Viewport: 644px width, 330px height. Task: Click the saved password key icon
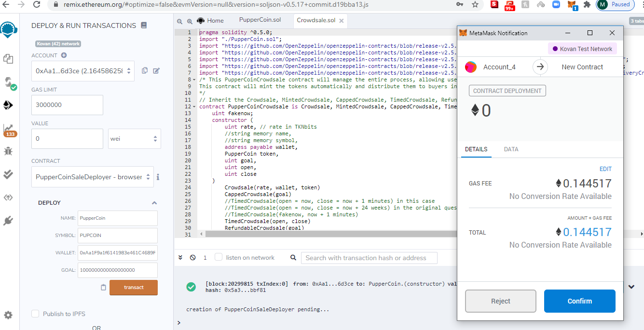tap(460, 4)
